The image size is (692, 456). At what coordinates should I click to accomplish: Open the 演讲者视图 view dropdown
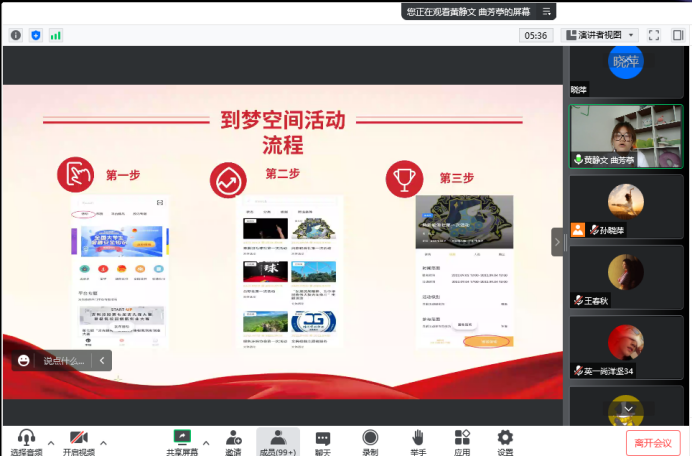point(600,35)
